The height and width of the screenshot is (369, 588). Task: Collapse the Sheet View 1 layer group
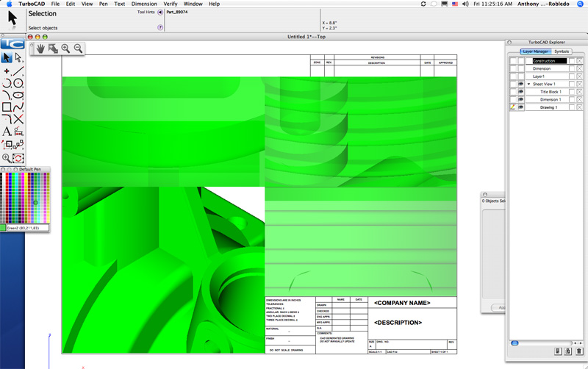tap(528, 85)
